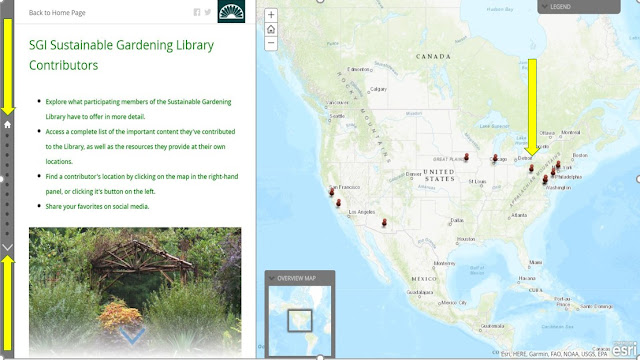Share the story on Twitter

[208, 12]
